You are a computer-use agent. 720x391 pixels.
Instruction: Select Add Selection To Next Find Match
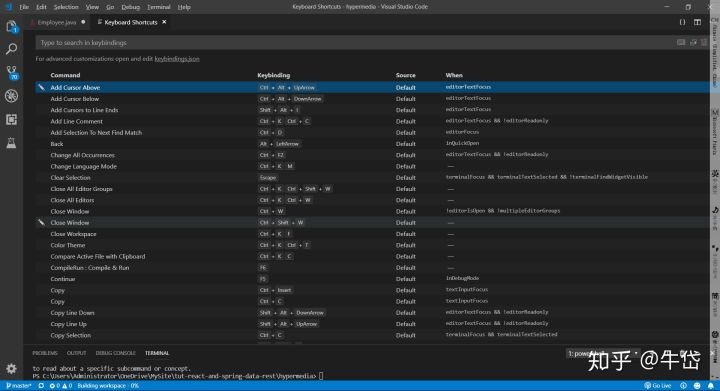(372, 133)
